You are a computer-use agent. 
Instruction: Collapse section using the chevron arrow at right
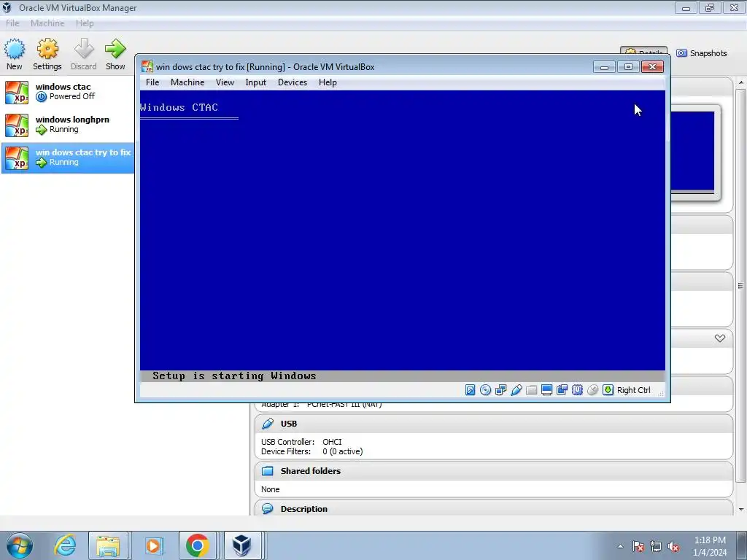tap(720, 338)
